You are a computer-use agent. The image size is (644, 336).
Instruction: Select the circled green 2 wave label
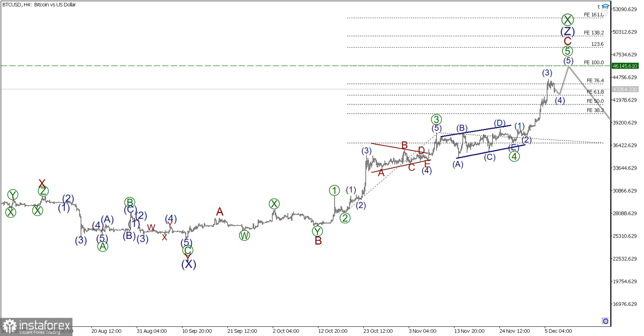pos(345,218)
